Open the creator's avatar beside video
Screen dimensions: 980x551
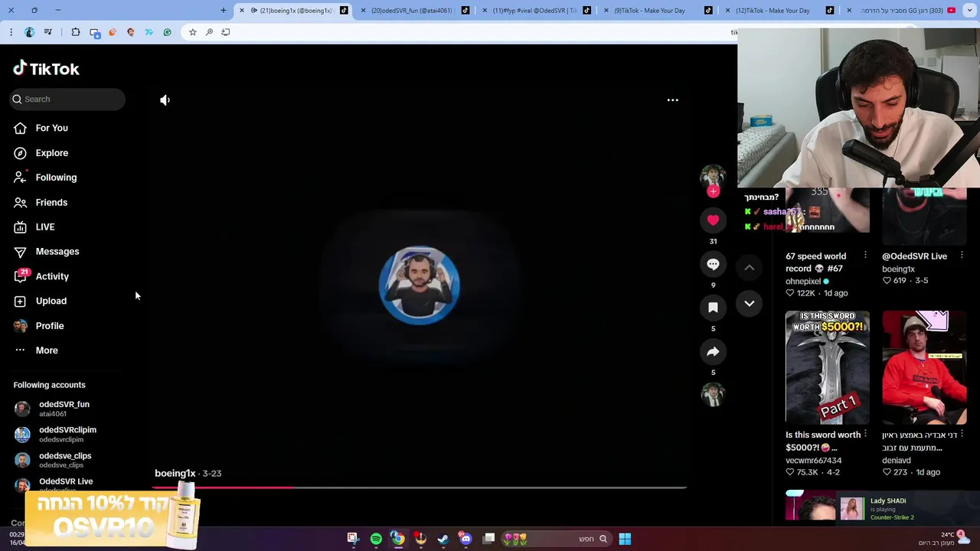click(x=713, y=176)
